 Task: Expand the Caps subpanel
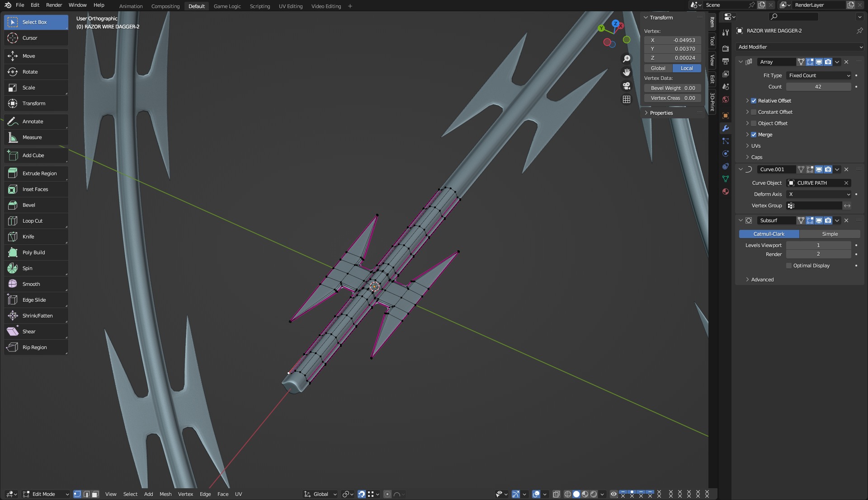(x=756, y=157)
